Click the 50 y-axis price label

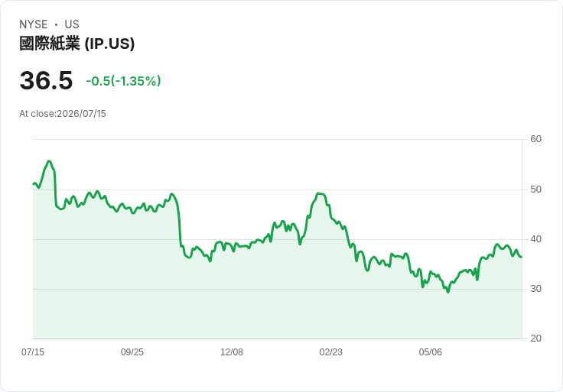coord(535,190)
